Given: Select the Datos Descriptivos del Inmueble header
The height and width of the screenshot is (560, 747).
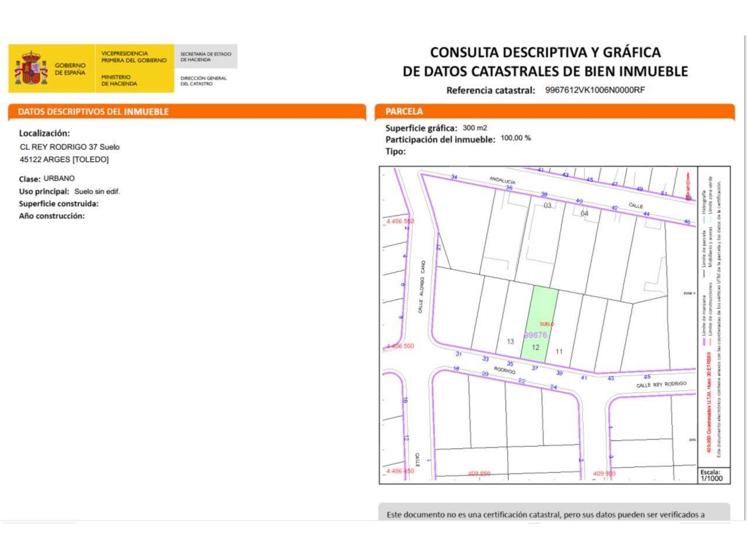Looking at the screenshot, I should point(93,111).
